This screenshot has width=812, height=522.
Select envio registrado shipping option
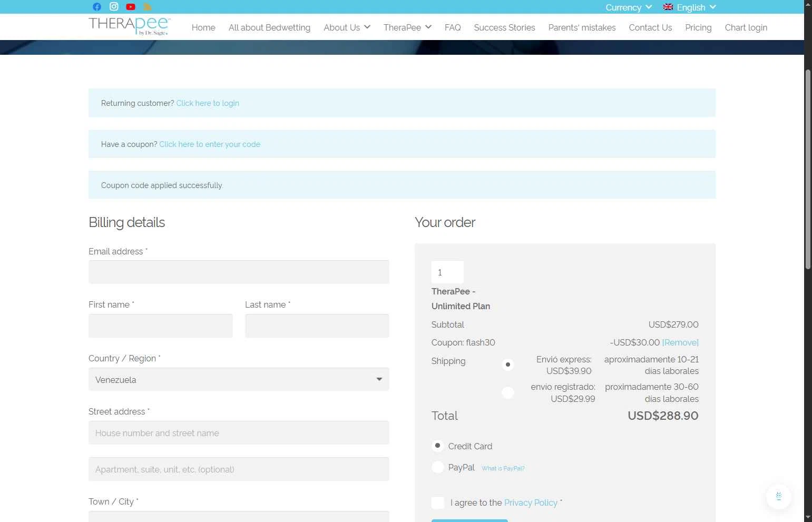click(x=508, y=392)
